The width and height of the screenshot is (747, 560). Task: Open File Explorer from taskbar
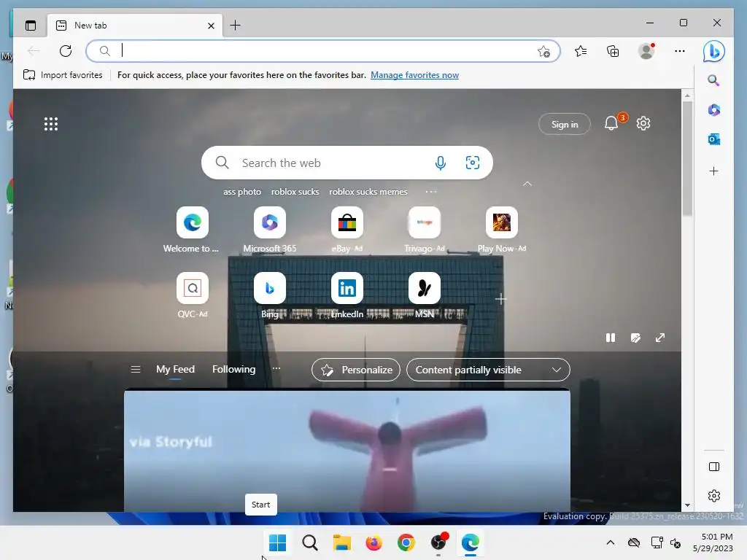(x=341, y=542)
